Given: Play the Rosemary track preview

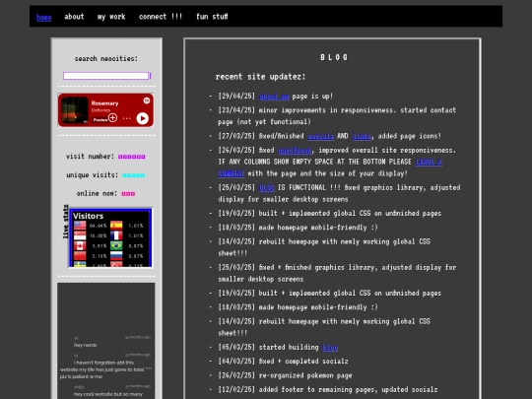Looking at the screenshot, I should pyautogui.click(x=143, y=118).
